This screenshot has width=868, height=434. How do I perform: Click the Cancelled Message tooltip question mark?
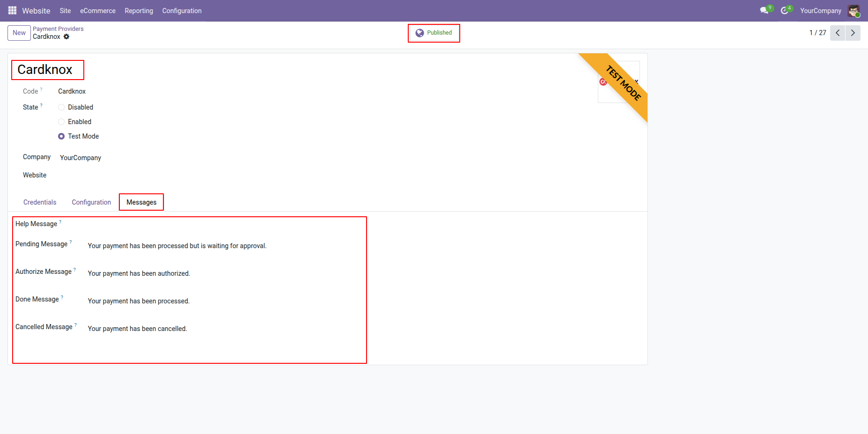tap(75, 325)
